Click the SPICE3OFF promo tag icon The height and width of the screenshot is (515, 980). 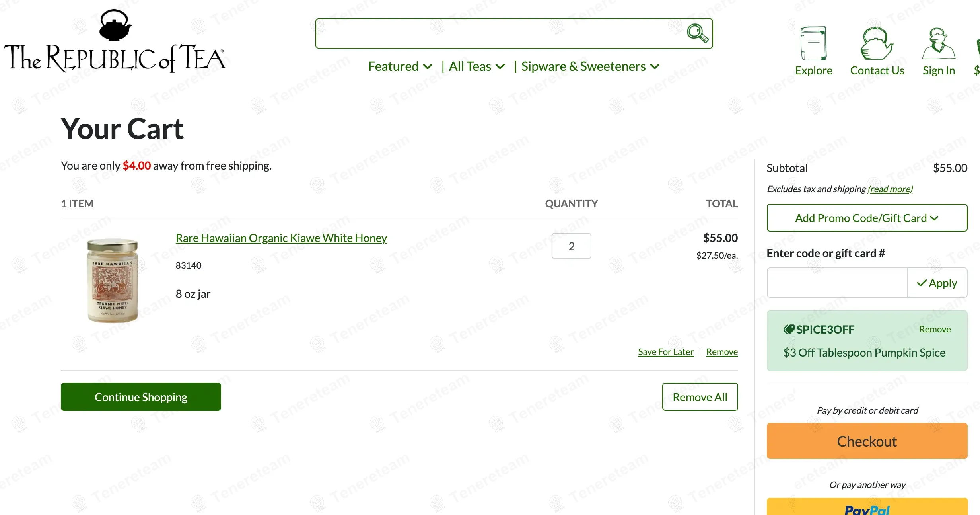tap(789, 330)
